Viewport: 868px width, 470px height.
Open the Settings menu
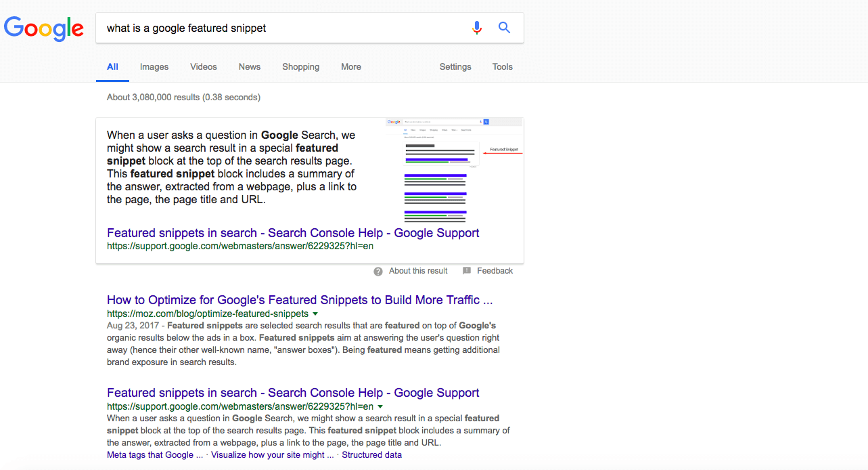455,66
